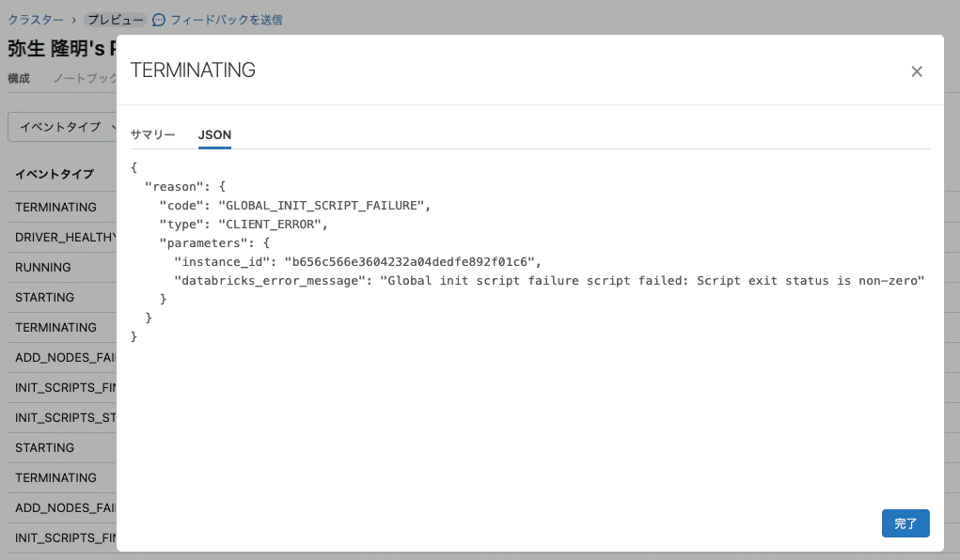
Task: Click the "reason": { line
Action: (x=185, y=187)
